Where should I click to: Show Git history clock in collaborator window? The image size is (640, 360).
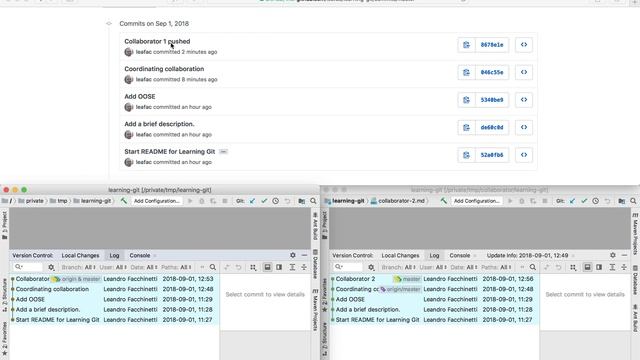click(x=596, y=201)
